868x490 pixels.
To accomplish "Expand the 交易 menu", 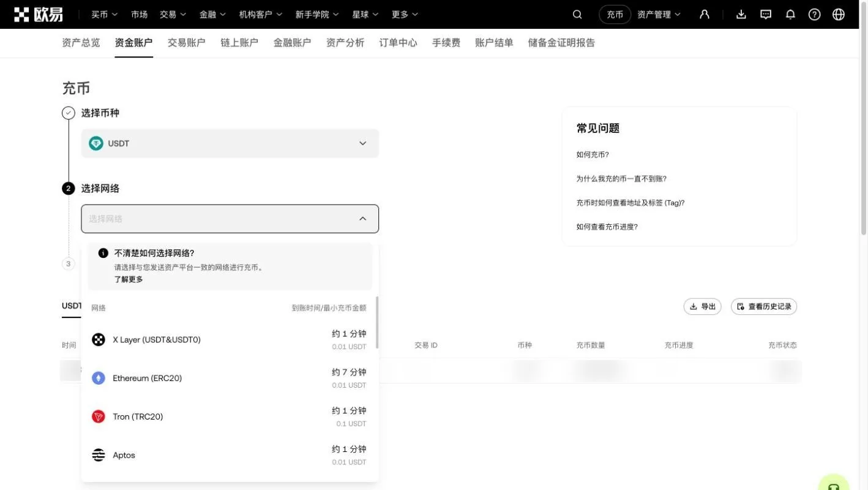I will click(x=173, y=14).
